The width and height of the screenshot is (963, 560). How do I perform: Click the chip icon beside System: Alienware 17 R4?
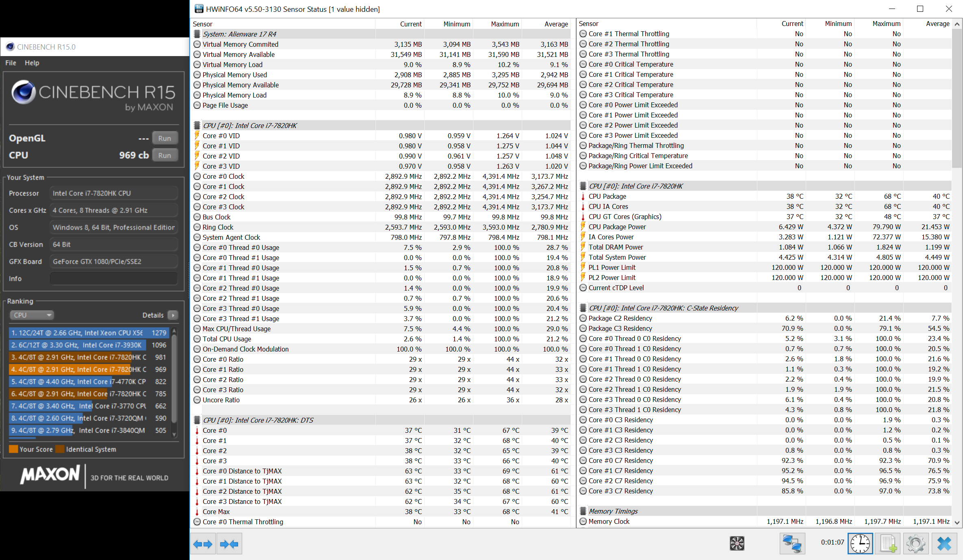(197, 34)
